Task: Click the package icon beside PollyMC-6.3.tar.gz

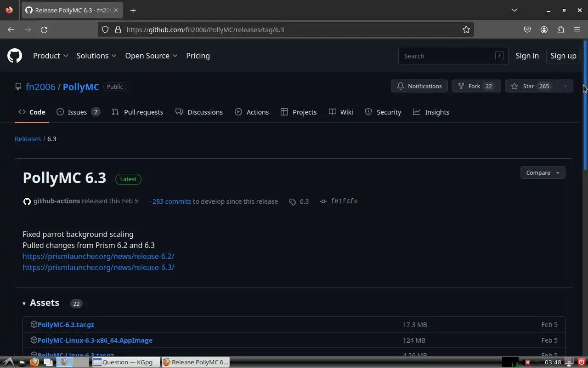Action: [34, 324]
